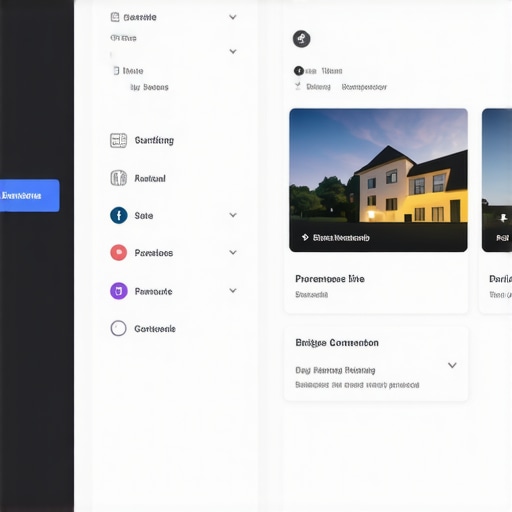
Task: Expand the second chevron below the top row
Action: pyautogui.click(x=233, y=51)
